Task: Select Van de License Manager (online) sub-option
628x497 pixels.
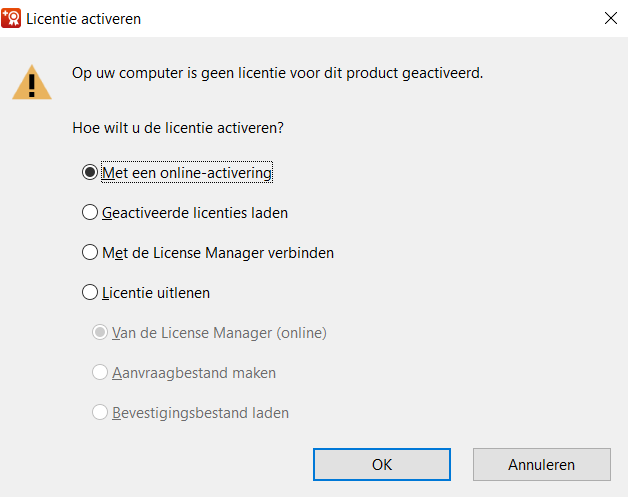Action: pos(100,332)
